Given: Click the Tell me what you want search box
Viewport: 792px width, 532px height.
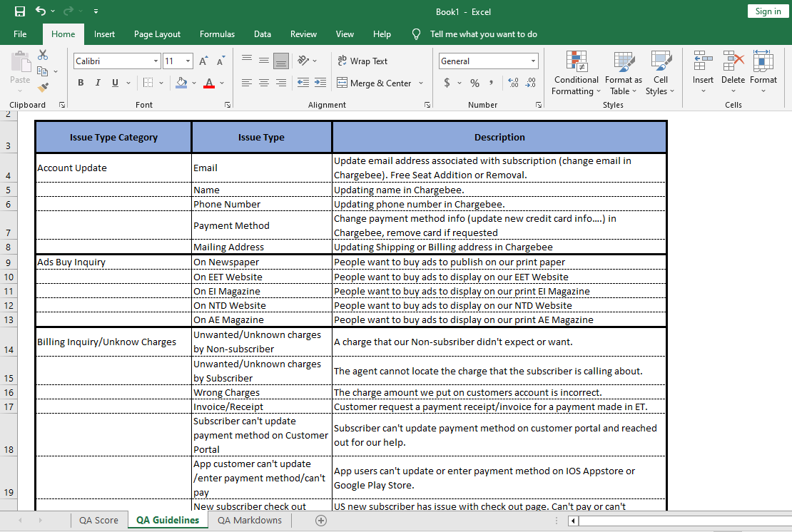Looking at the screenshot, I should (483, 34).
